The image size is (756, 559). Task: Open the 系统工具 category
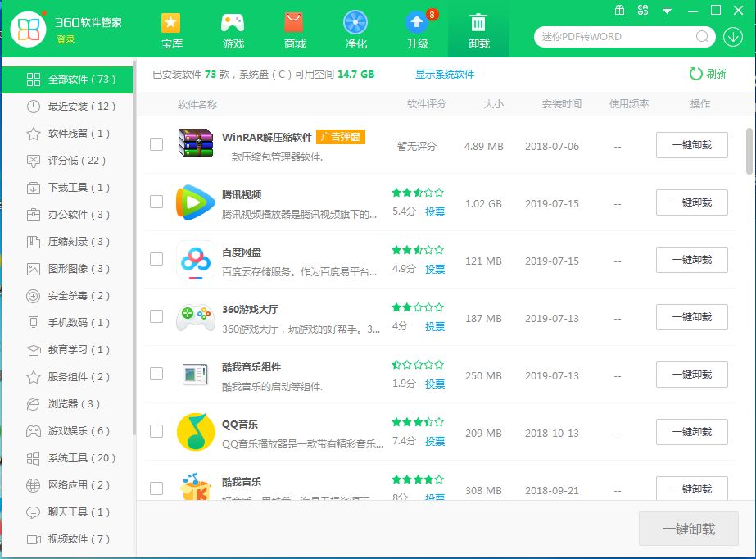(x=67, y=458)
